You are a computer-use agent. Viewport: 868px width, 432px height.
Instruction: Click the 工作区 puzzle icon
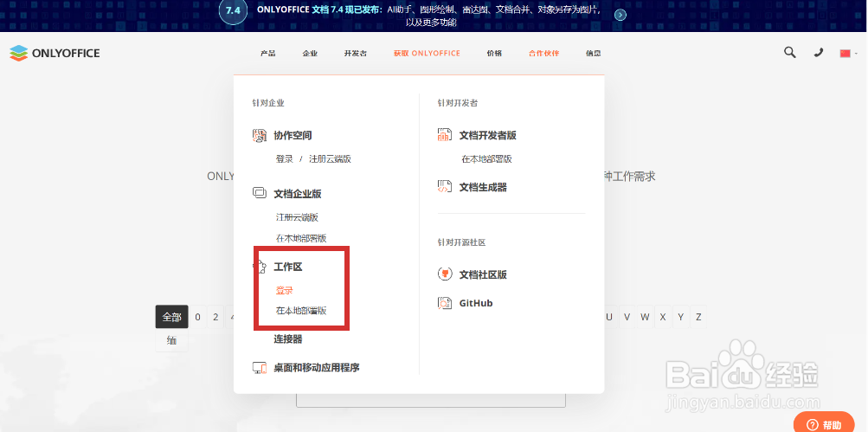[x=260, y=267]
